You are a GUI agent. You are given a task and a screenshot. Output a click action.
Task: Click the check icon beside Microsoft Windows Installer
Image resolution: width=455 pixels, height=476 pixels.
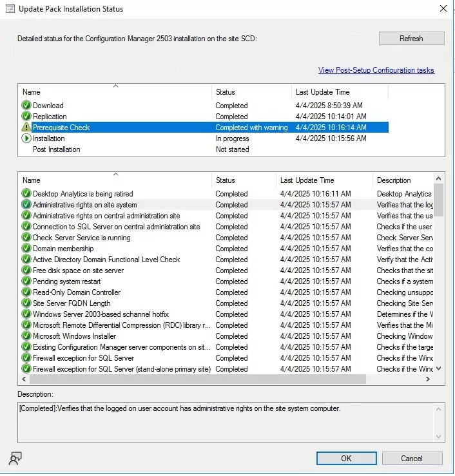point(26,336)
